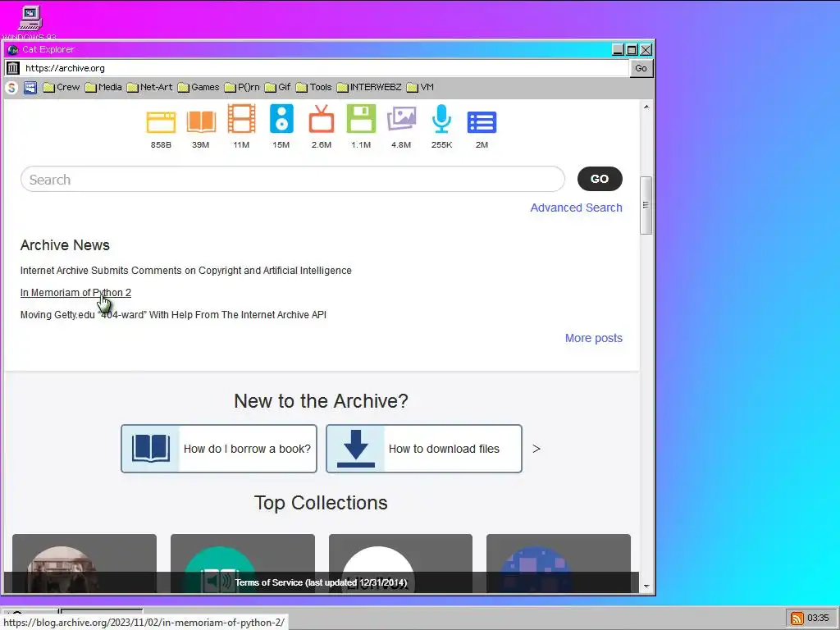Image resolution: width=840 pixels, height=630 pixels.
Task: Open the Gif bookmarks folder
Action: point(277,87)
